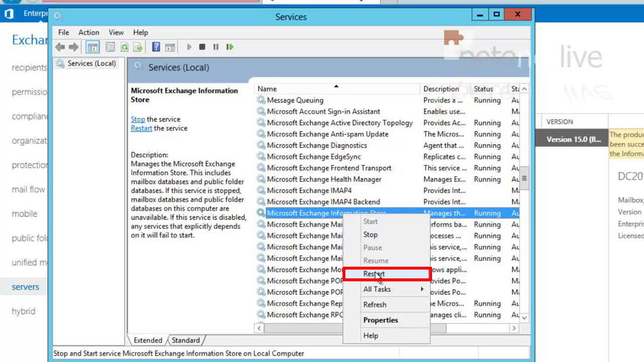Choose Restart in the context menu
This screenshot has height=362, width=644.
(386, 274)
